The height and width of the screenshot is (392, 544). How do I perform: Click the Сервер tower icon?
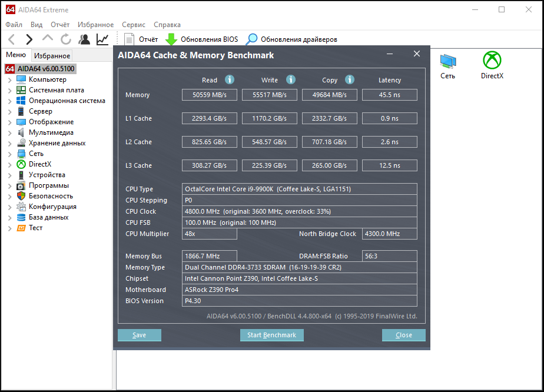click(x=21, y=111)
